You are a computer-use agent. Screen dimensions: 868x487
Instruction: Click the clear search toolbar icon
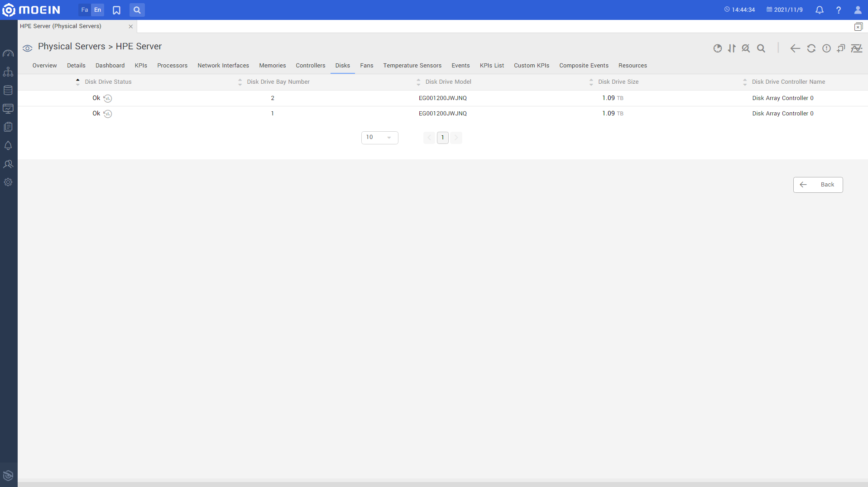[x=746, y=48]
